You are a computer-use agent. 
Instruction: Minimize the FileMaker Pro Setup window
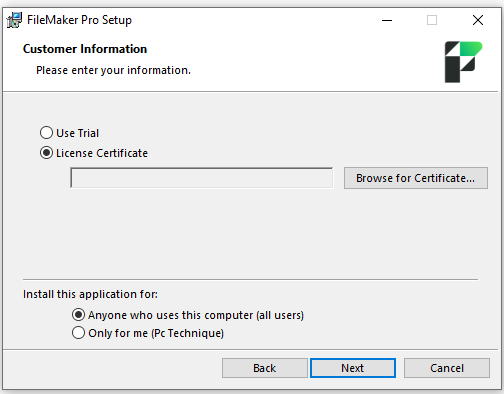pyautogui.click(x=387, y=20)
